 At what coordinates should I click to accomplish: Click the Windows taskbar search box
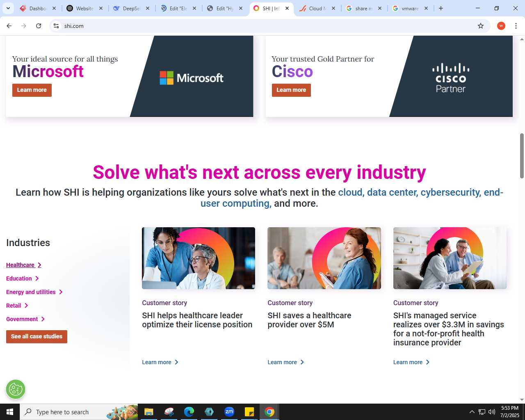tap(79, 412)
